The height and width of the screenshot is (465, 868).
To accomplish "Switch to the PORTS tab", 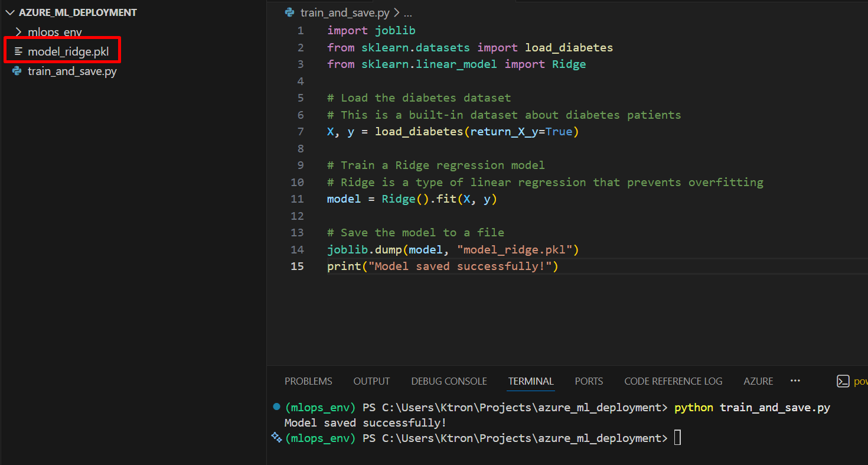I will [589, 381].
